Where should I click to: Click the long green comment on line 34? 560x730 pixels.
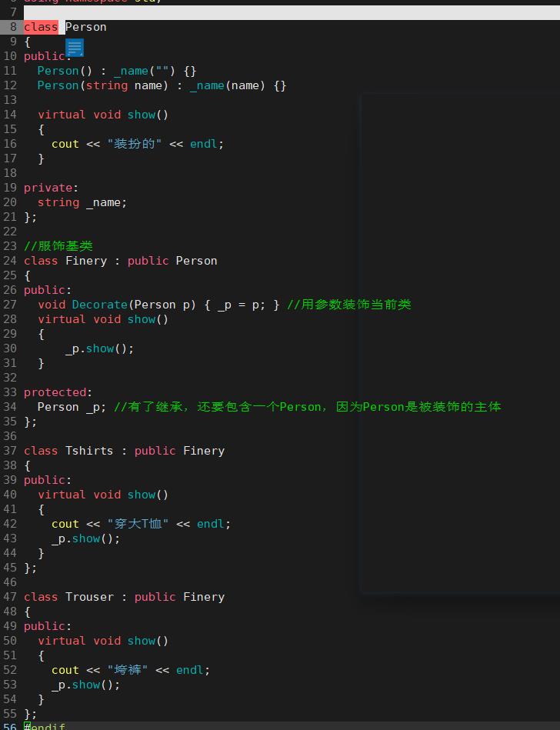(x=308, y=407)
